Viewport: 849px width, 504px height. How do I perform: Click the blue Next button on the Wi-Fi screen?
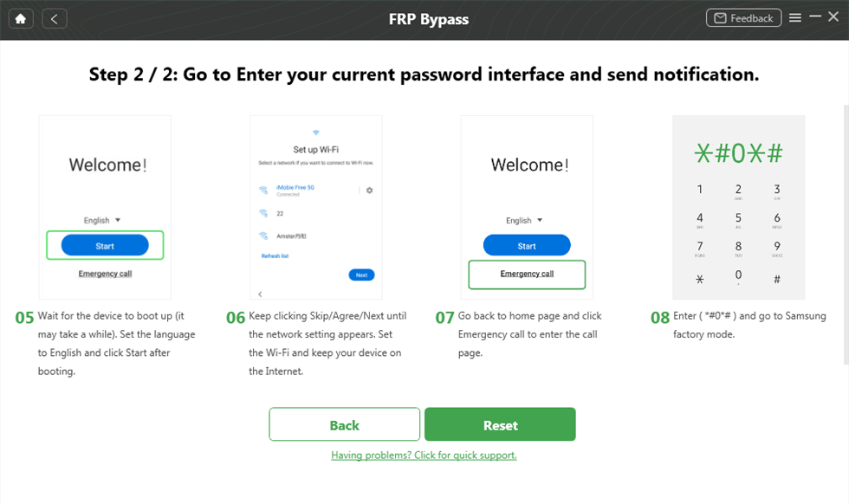pos(361,274)
